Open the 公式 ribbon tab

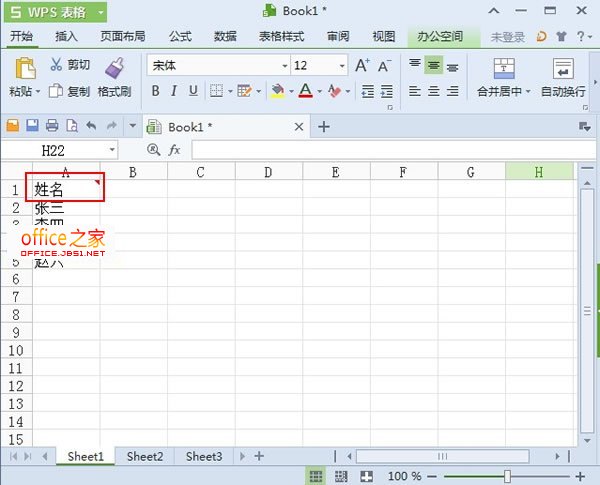[180, 36]
